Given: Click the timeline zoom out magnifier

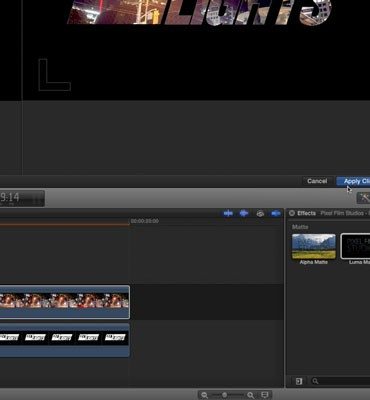Looking at the screenshot, I should point(204,395).
